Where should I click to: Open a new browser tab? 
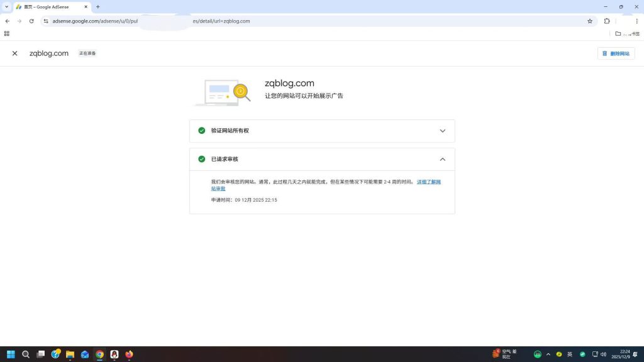point(97,7)
